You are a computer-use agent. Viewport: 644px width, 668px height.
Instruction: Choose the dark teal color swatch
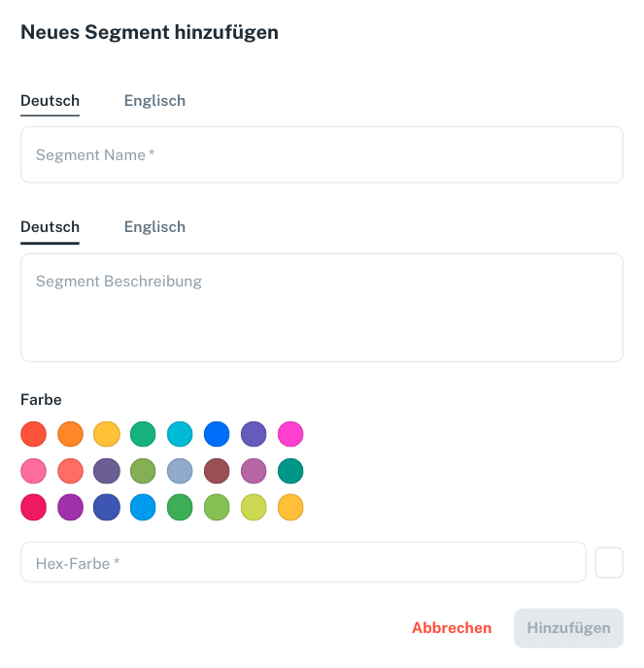(290, 471)
